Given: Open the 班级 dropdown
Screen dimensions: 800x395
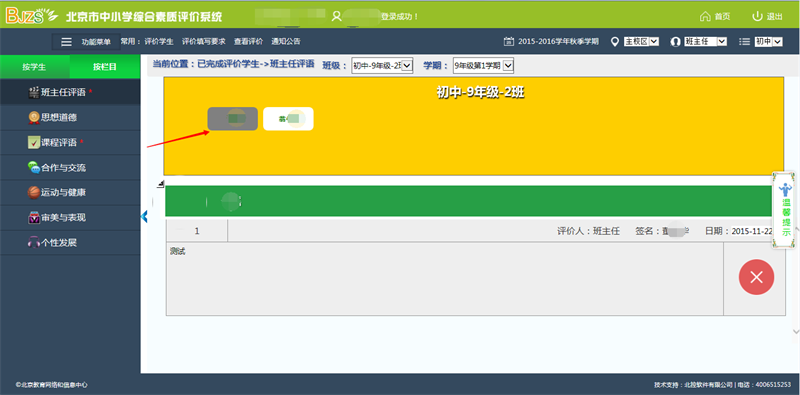Looking at the screenshot, I should [382, 66].
